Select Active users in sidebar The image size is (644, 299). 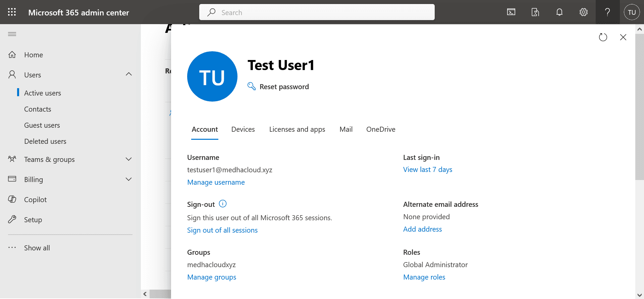coord(43,93)
